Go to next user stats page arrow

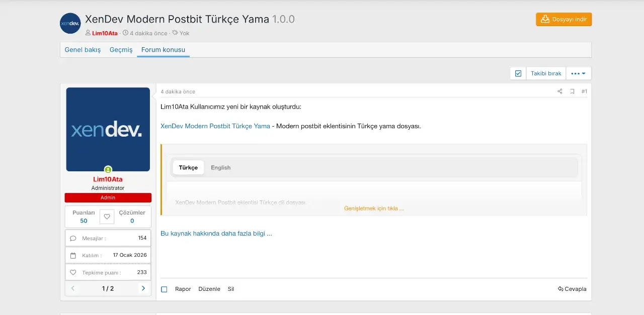click(143, 288)
